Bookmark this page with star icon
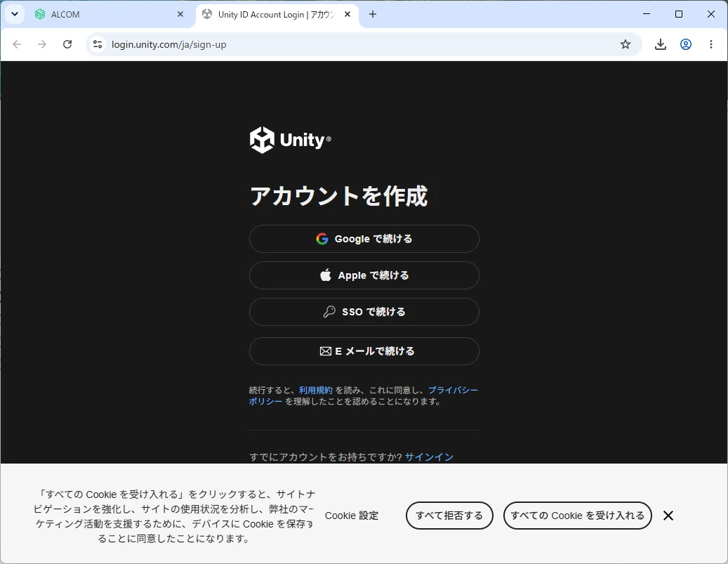Viewport: 728px width, 564px height. coord(626,44)
